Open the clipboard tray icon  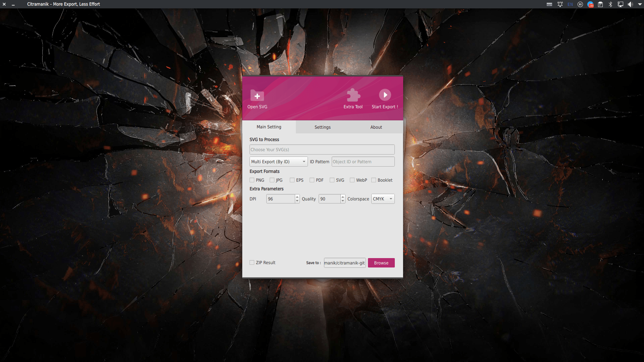point(600,4)
